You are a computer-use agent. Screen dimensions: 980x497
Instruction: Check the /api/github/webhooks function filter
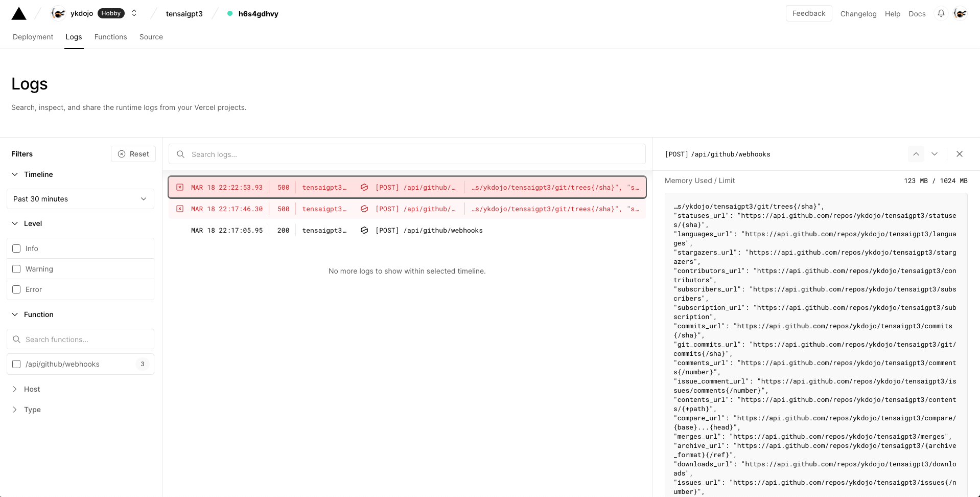(16, 364)
